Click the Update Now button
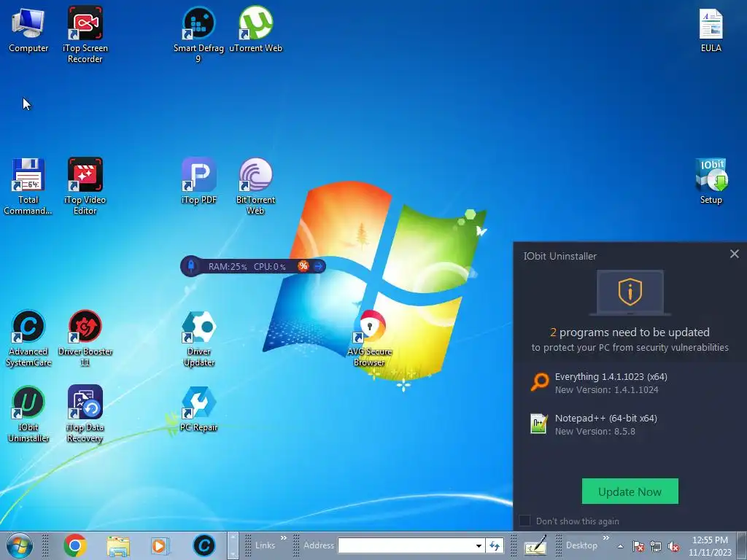The width and height of the screenshot is (747, 560). tap(630, 491)
